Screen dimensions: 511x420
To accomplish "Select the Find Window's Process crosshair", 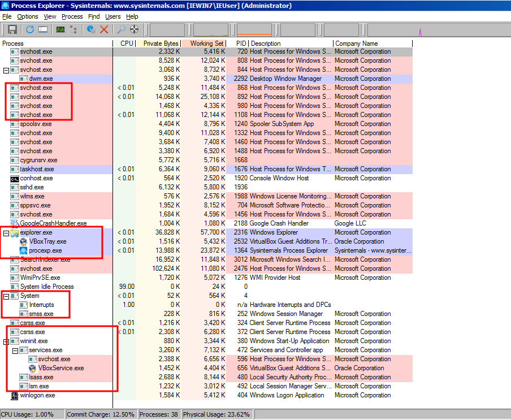I will tap(135, 29).
